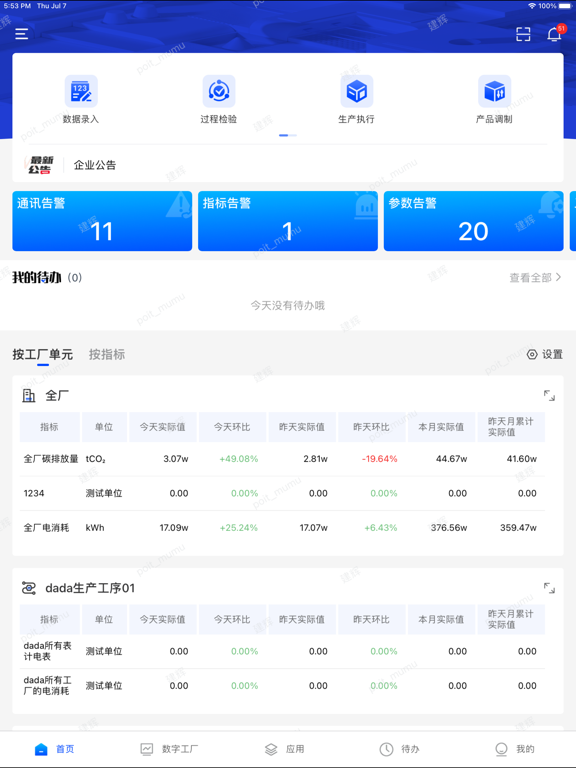
Task: Select 全厂碳排放量 row label
Action: click(51, 459)
